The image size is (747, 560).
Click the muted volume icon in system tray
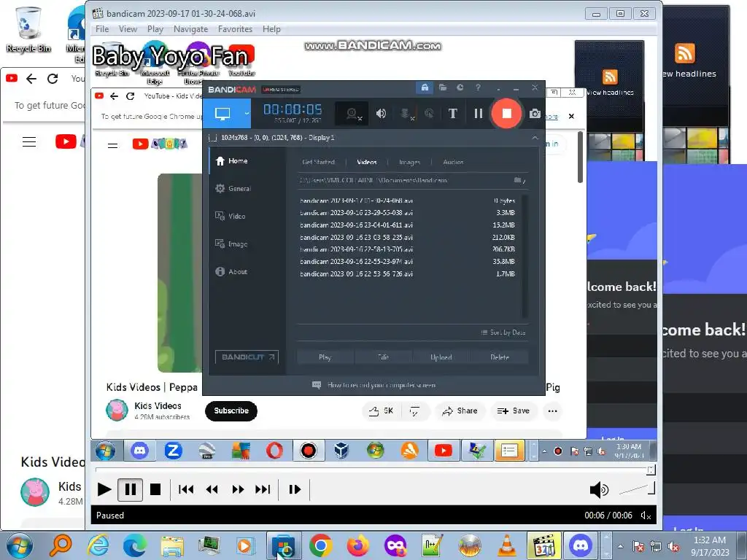[x=673, y=546]
